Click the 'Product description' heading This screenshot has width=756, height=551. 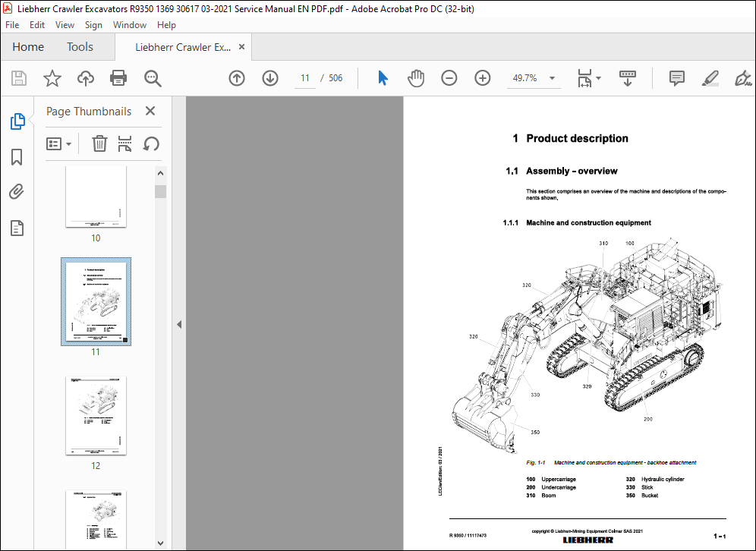(577, 139)
